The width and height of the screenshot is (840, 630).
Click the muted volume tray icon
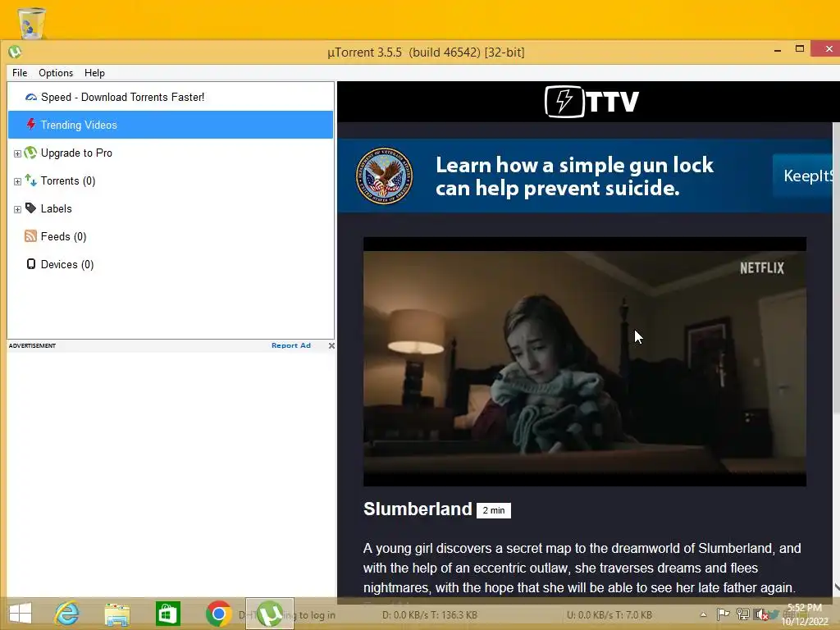click(x=761, y=614)
